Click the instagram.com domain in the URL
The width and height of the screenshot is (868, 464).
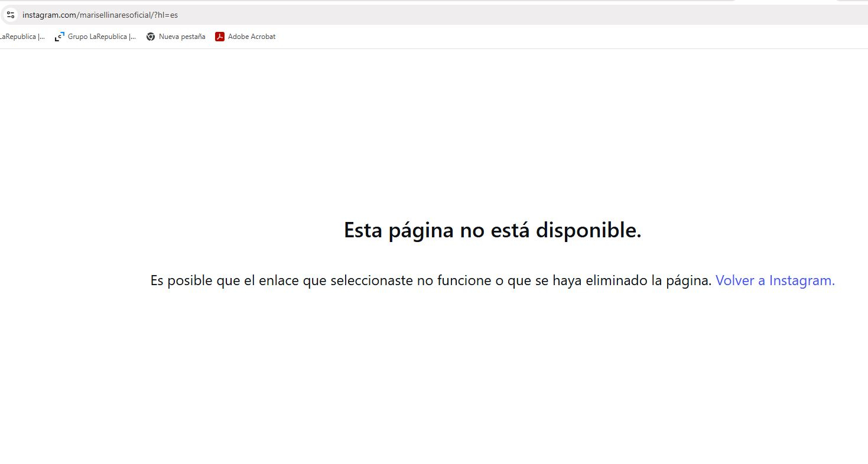pos(49,15)
